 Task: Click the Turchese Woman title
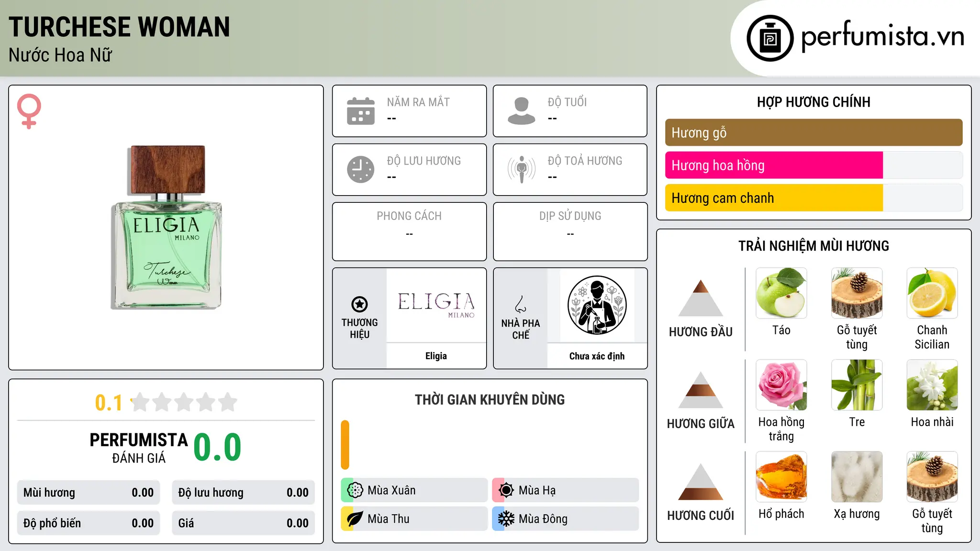[x=119, y=27]
